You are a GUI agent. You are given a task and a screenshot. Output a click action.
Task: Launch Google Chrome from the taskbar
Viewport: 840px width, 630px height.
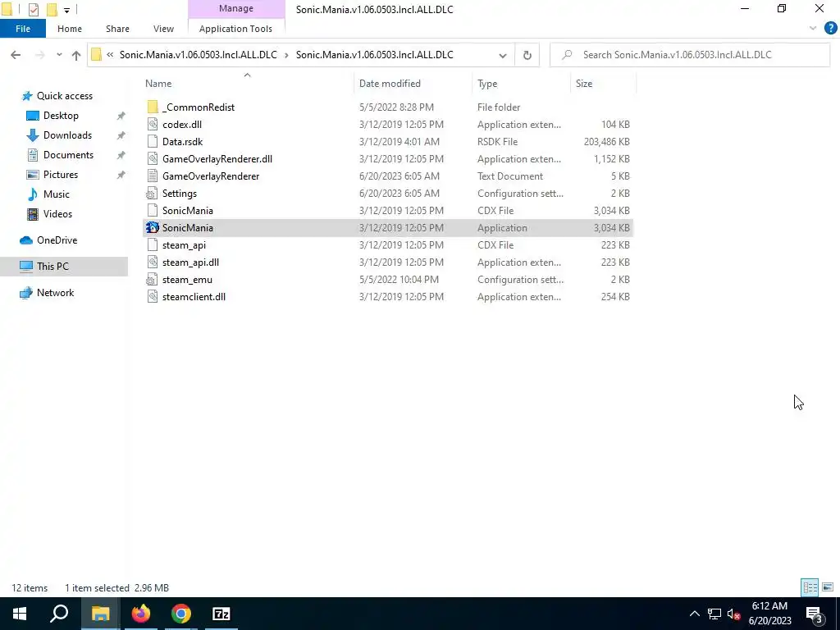click(x=181, y=614)
